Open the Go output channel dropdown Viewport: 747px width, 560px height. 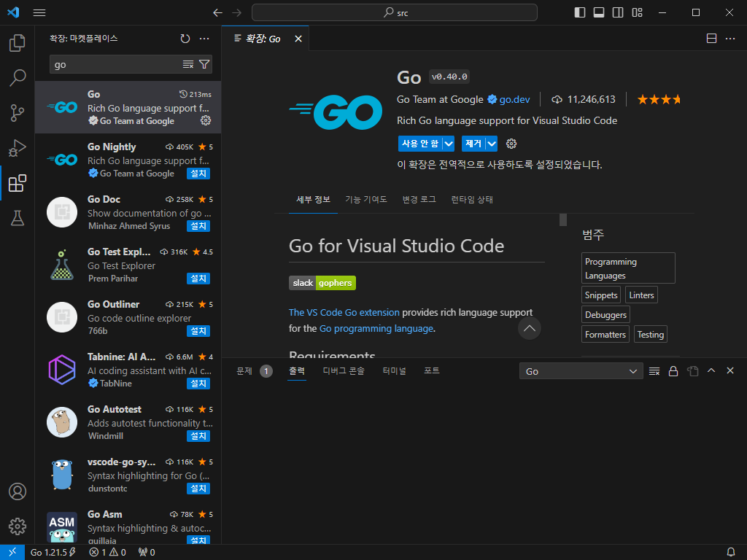581,371
